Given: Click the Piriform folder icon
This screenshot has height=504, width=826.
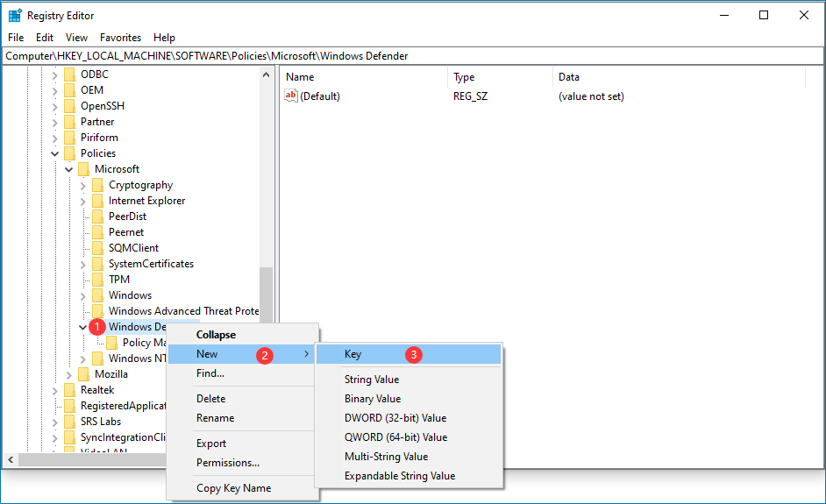Looking at the screenshot, I should 69,138.
